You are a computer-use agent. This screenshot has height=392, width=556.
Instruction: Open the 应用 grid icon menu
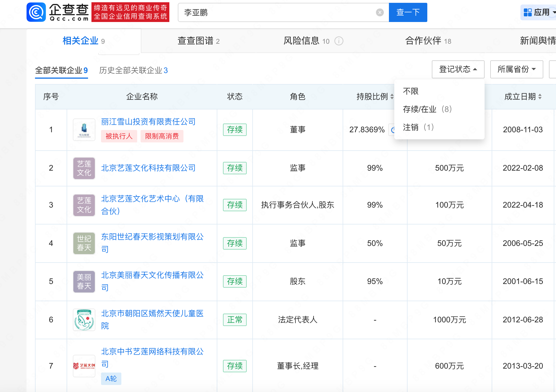[527, 12]
